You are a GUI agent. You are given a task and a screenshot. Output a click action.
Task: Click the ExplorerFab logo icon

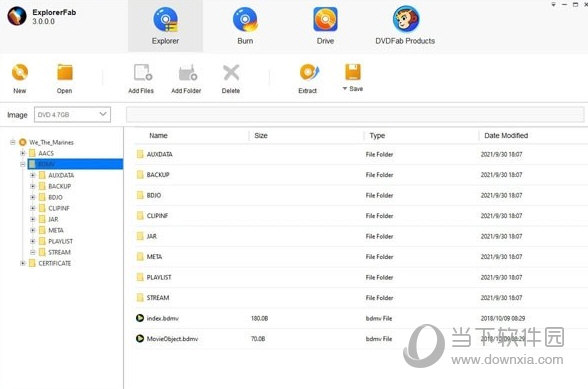pos(17,16)
